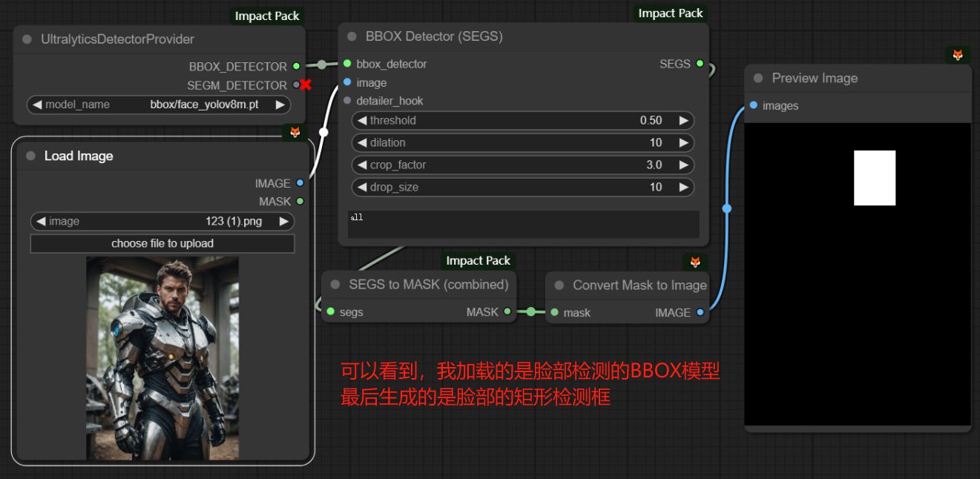Click fox badge above Convert Mask to Image
This screenshot has width=980, height=479.
point(695,262)
